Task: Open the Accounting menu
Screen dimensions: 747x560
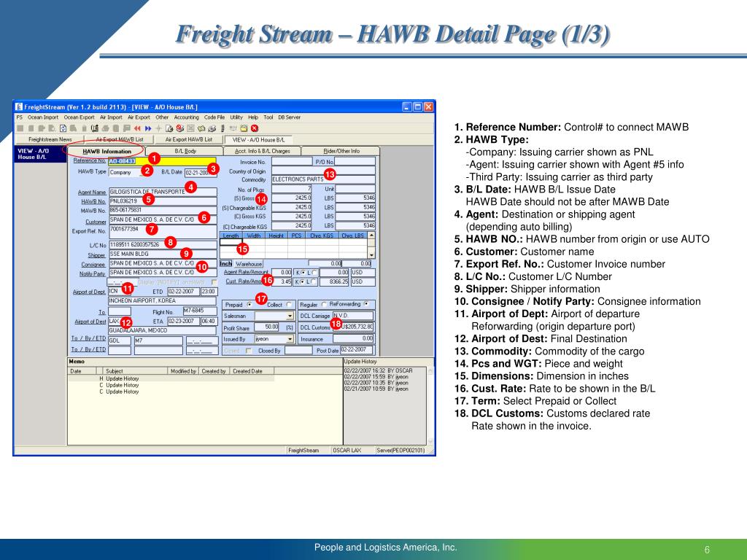Action: 186,117
